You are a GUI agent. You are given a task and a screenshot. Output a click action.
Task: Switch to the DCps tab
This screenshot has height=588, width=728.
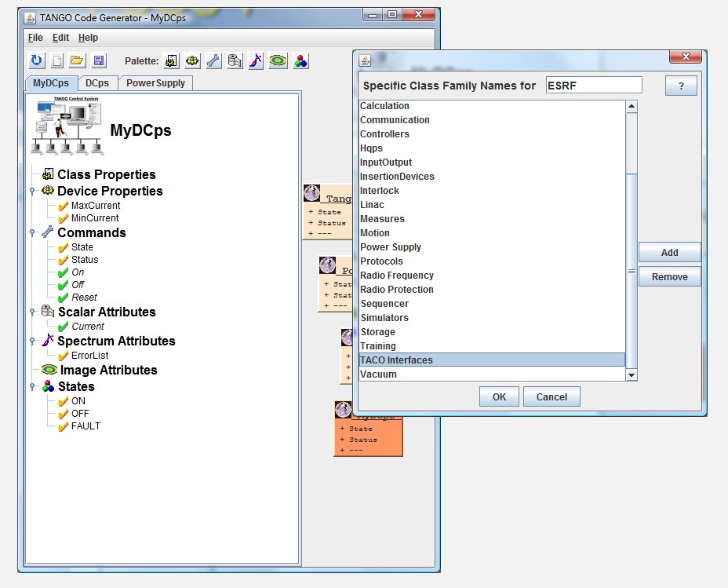point(97,83)
